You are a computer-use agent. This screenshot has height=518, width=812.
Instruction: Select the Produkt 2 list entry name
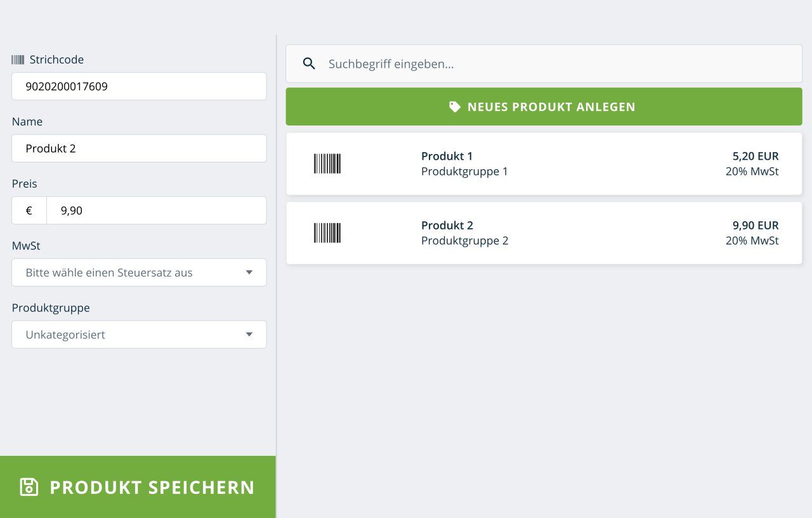(447, 225)
